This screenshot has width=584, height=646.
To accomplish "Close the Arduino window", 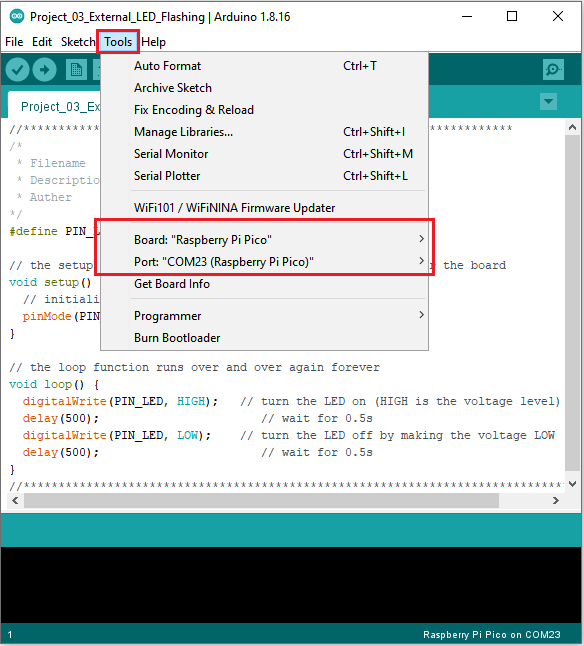I will click(x=558, y=16).
